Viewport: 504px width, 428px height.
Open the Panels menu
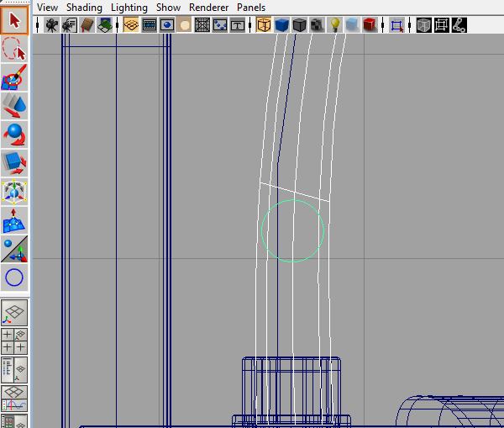coord(251,8)
